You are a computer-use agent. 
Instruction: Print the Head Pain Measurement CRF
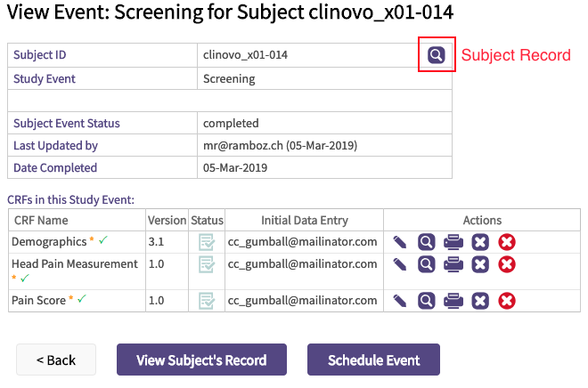[x=453, y=264]
